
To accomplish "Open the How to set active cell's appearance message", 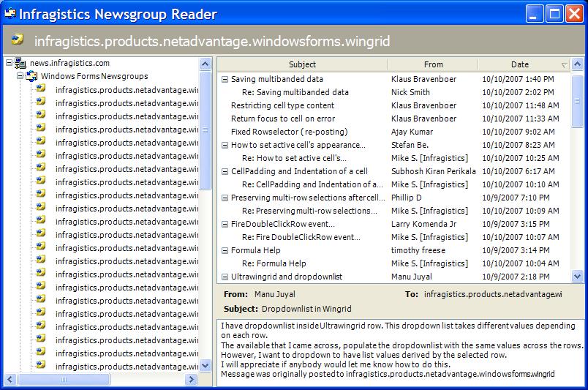I will [298, 146].
